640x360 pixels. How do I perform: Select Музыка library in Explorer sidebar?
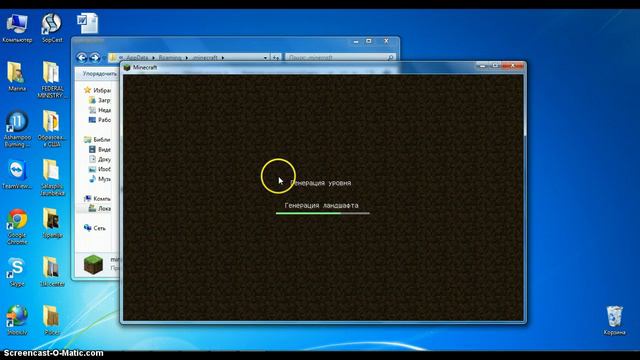(x=100, y=179)
